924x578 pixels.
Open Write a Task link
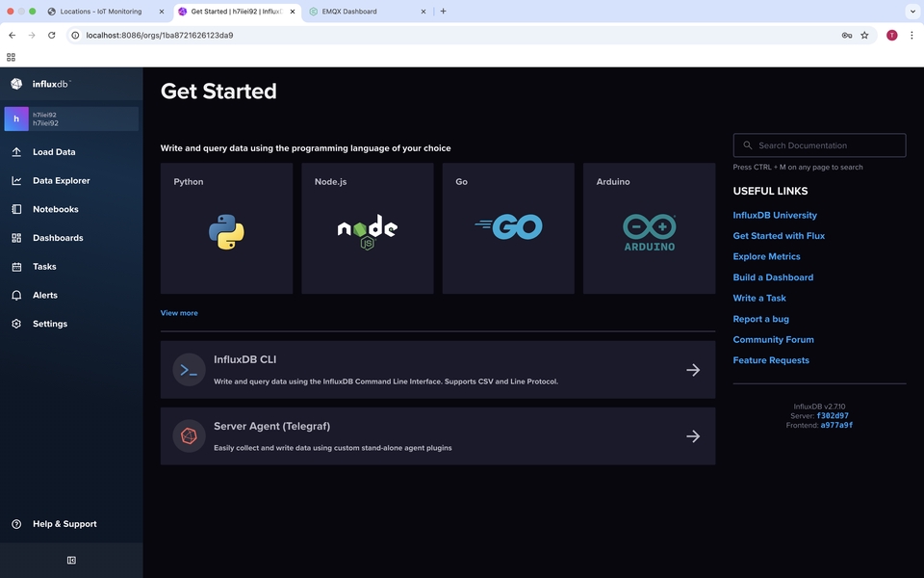[x=759, y=298]
